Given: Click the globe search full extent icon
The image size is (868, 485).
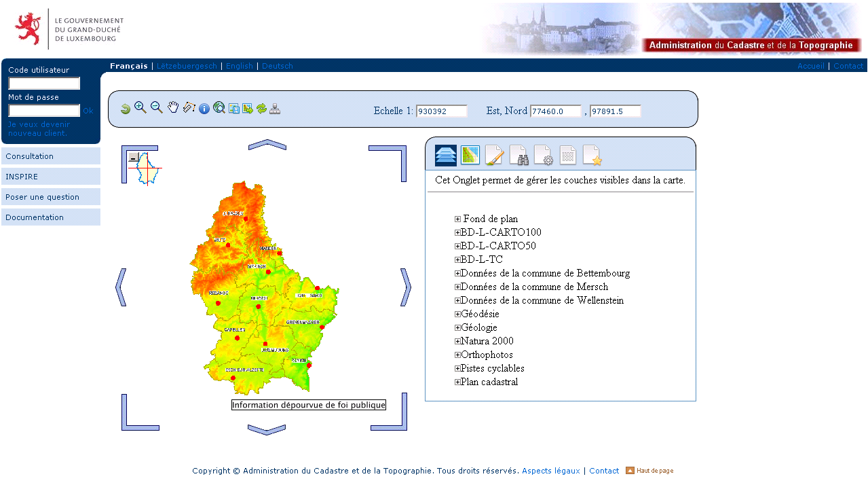Looking at the screenshot, I should 219,108.
